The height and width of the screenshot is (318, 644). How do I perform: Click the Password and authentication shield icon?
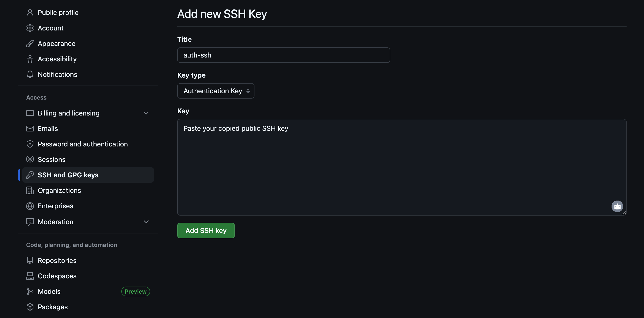[x=30, y=144]
